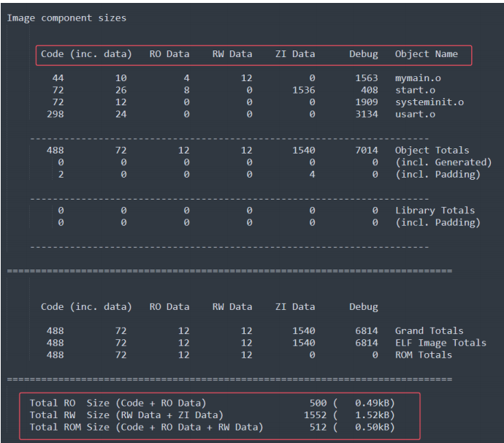504x443 pixels.
Task: Click the 'Library Totals' label
Action: point(435,211)
